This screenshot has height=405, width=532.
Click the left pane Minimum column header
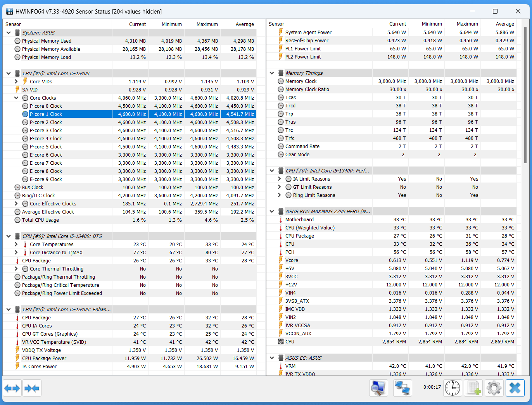click(166, 24)
